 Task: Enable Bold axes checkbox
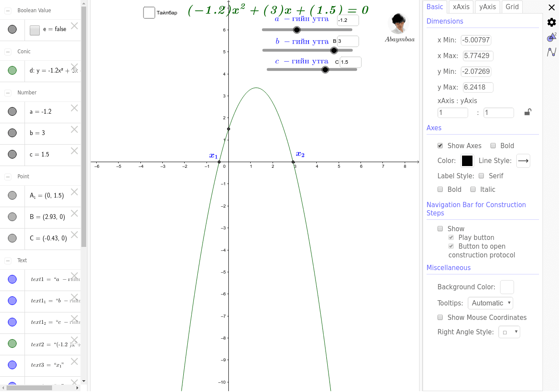pyautogui.click(x=493, y=146)
